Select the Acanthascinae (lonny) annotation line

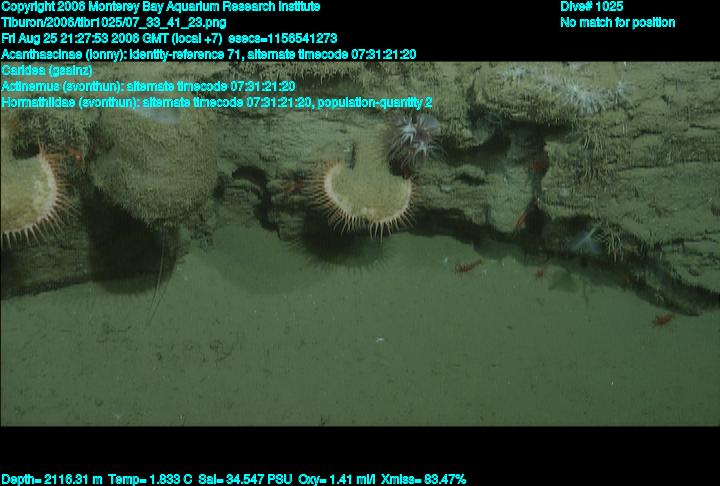tap(209, 54)
